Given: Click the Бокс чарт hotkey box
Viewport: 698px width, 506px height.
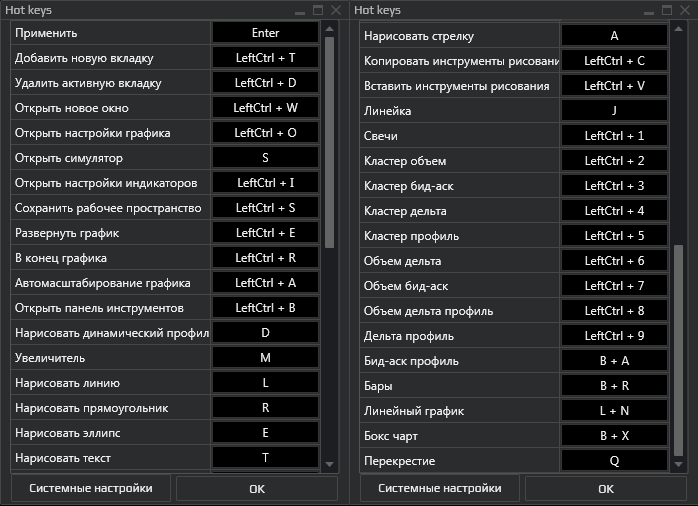Looking at the screenshot, I should point(614,436).
